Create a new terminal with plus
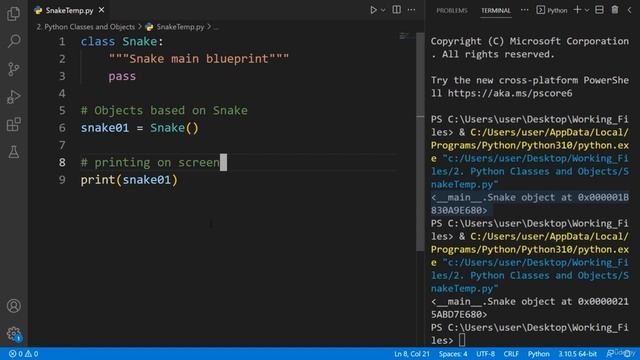The height and width of the screenshot is (360, 640). 577,10
